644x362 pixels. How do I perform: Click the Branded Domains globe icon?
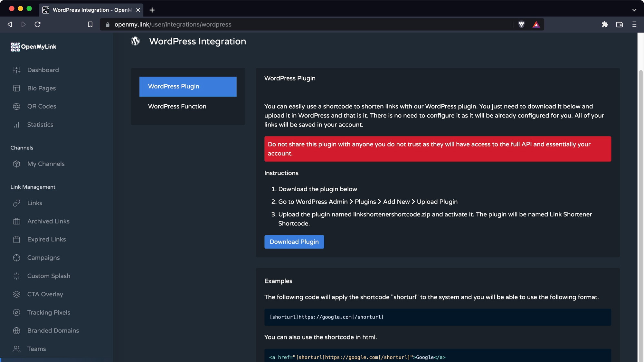17,331
